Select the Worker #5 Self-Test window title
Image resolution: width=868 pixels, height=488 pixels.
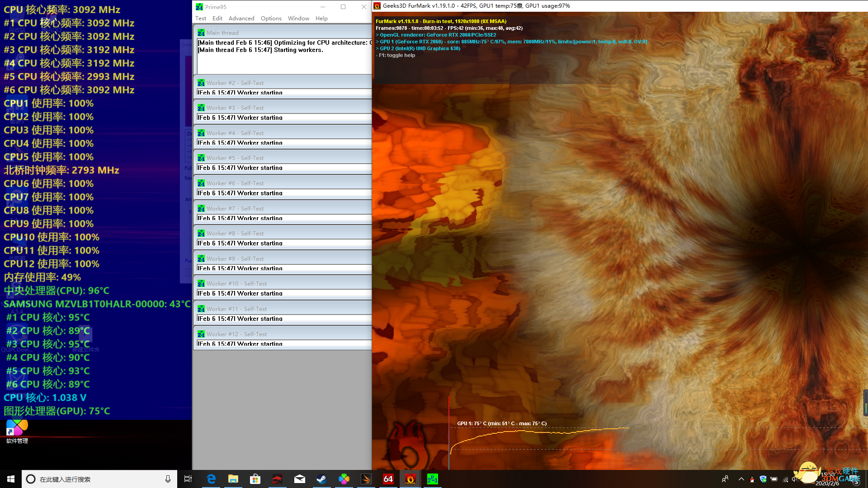(235, 158)
